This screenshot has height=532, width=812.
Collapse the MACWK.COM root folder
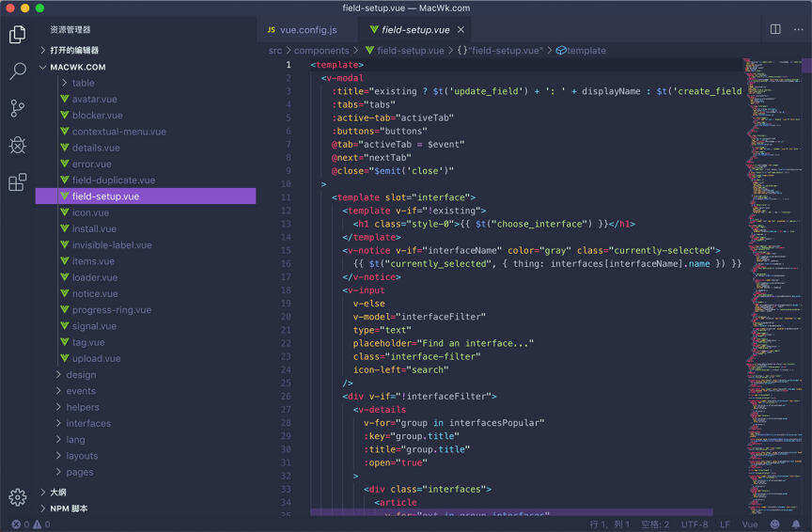click(x=77, y=67)
